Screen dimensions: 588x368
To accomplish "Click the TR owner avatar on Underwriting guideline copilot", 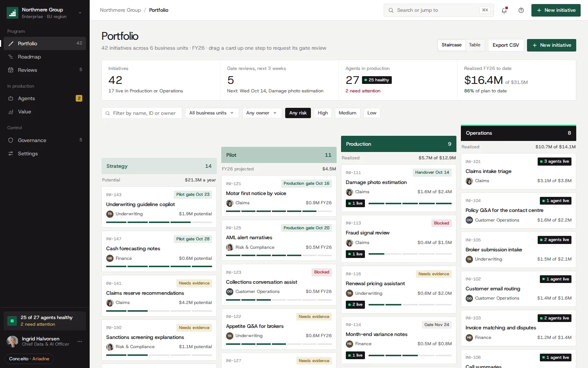I will click(110, 214).
